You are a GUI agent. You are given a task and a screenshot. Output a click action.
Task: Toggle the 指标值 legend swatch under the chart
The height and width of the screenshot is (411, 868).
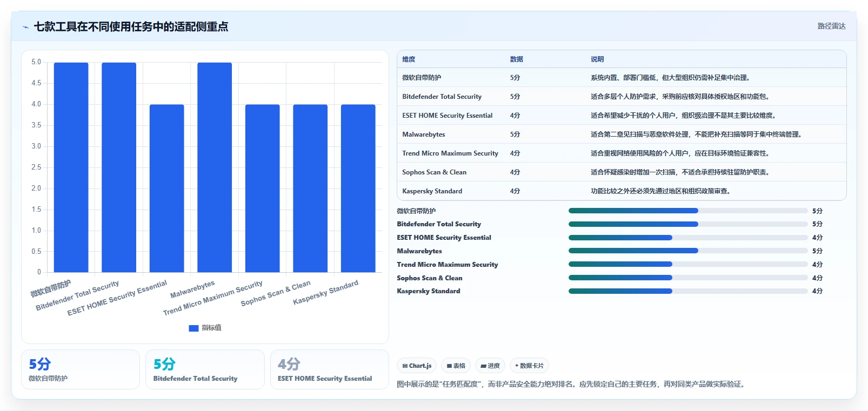coord(193,328)
